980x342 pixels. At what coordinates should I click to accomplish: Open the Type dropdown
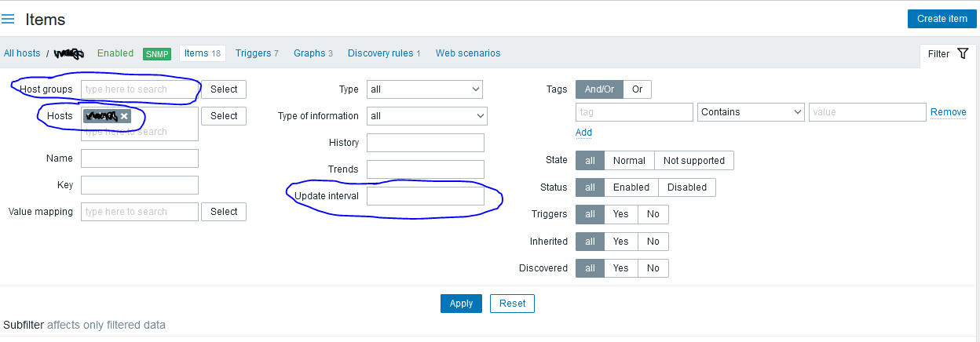[424, 89]
